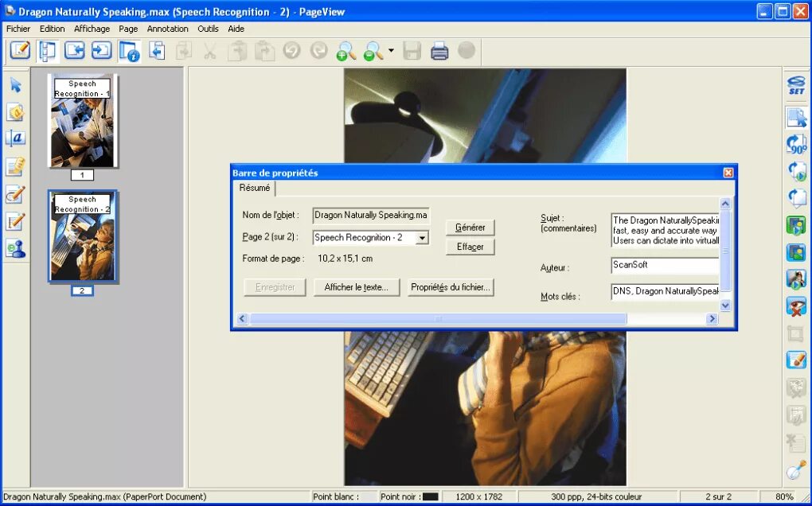Image resolution: width=812 pixels, height=506 pixels.
Task: Click the horizontal scrollbar thumb in properties bar
Action: (x=438, y=319)
